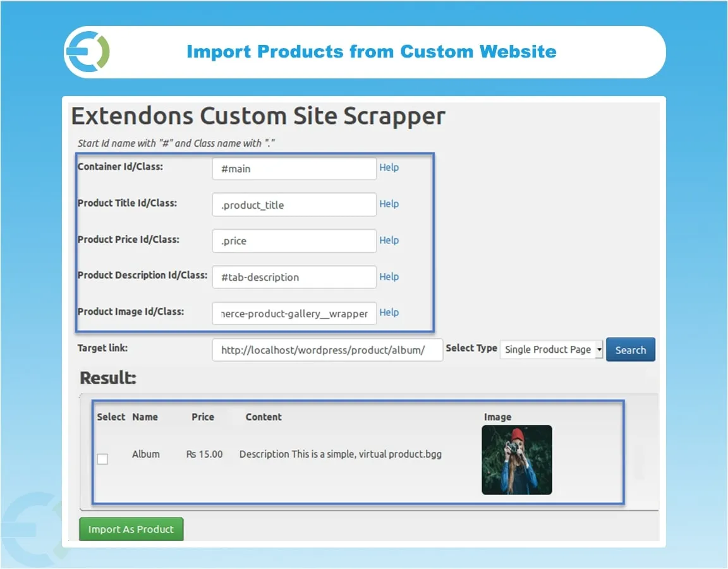Click the 'Import Products from Custom Website' banner title
This screenshot has height=569, width=728.
372,52
